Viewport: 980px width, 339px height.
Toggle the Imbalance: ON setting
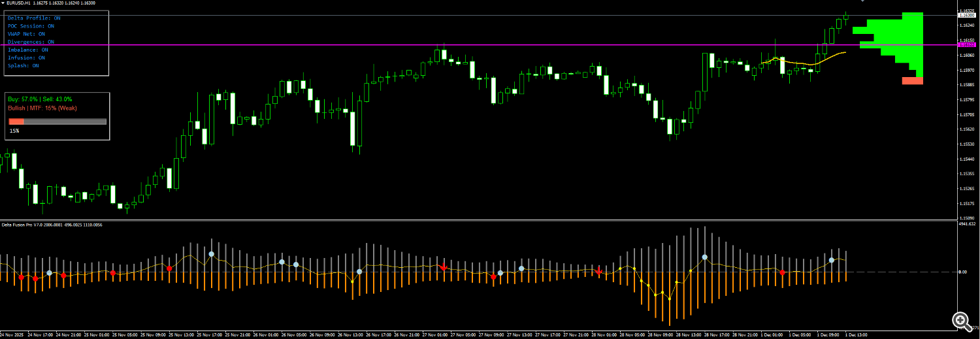pyautogui.click(x=27, y=50)
